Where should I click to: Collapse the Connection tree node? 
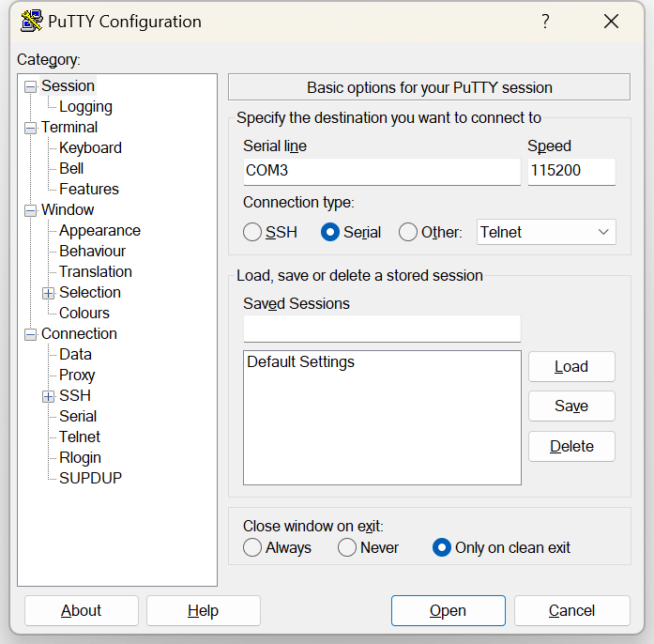(30, 335)
